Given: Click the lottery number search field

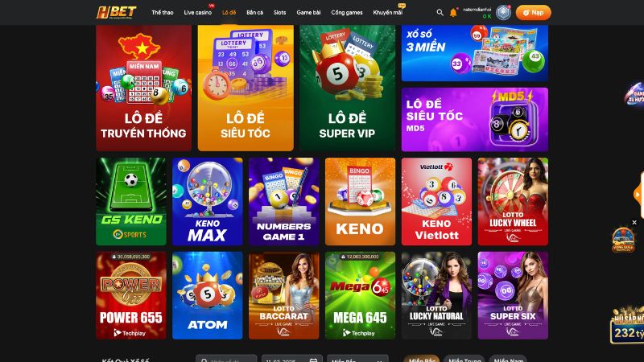Looking at the screenshot, I should (226, 358).
